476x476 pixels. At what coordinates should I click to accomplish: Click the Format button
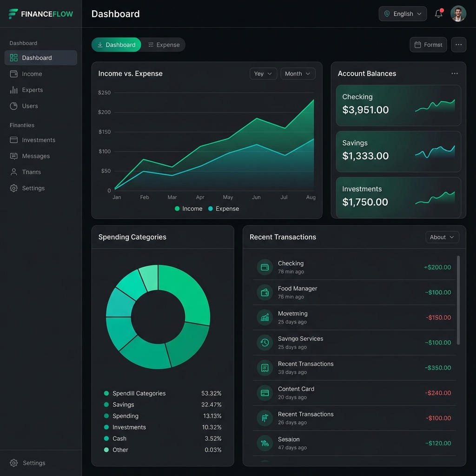(428, 45)
